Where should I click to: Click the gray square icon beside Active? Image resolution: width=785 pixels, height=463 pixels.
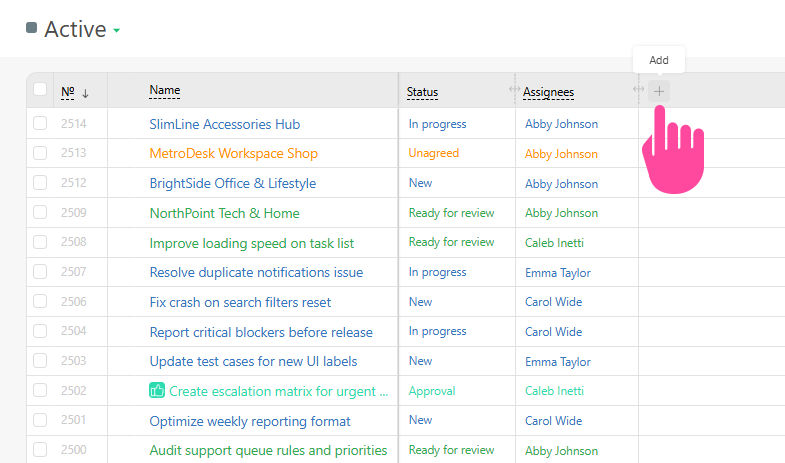pos(31,28)
